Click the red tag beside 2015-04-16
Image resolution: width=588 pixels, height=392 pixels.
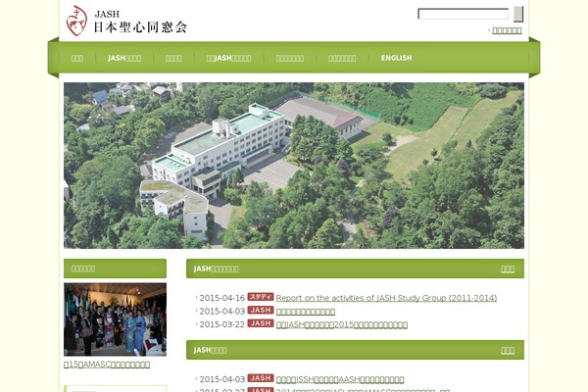coord(261,297)
